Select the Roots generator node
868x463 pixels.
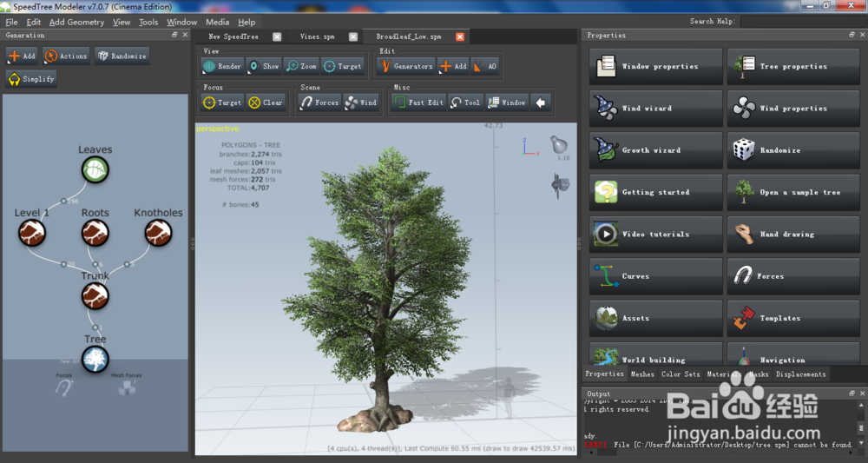tap(95, 233)
